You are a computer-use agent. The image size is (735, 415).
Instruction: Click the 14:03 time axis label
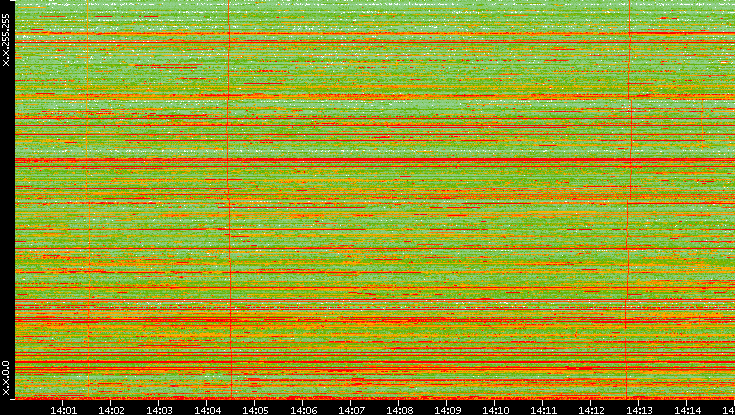[x=159, y=410]
